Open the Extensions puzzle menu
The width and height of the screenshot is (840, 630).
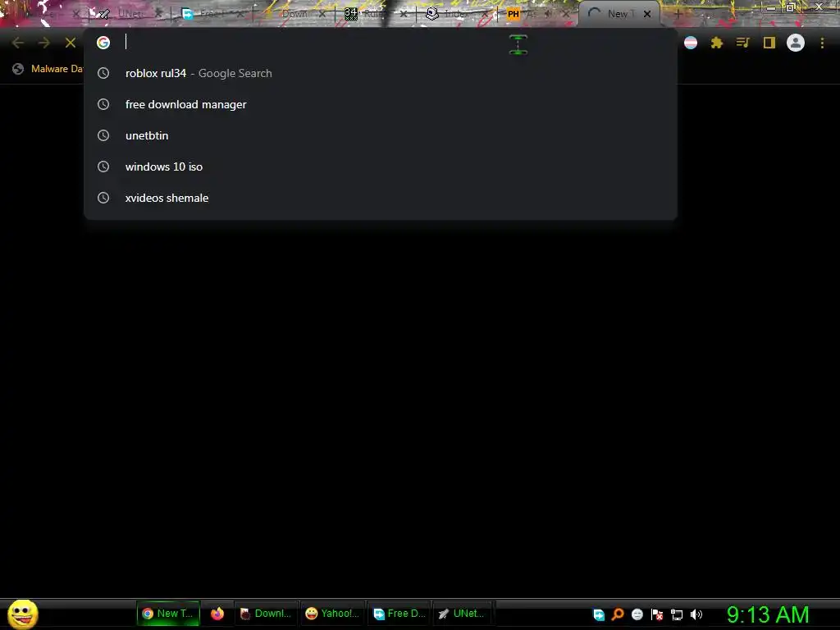(717, 43)
